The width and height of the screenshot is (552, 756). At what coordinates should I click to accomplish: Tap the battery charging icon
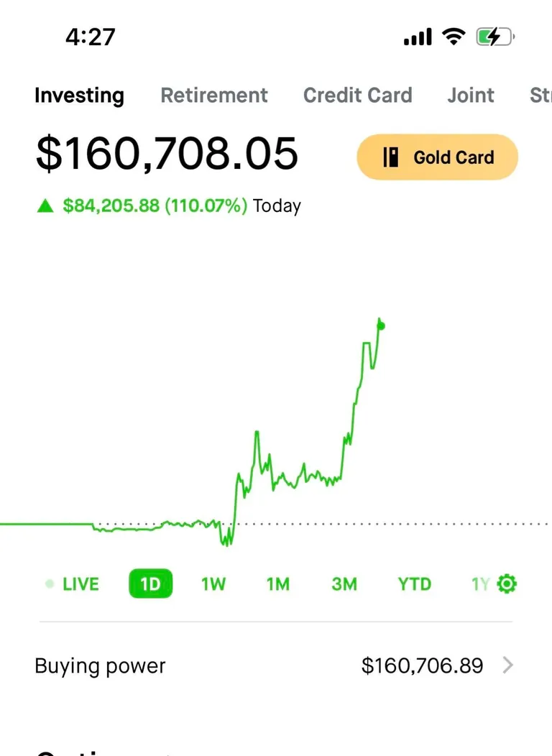(x=494, y=37)
